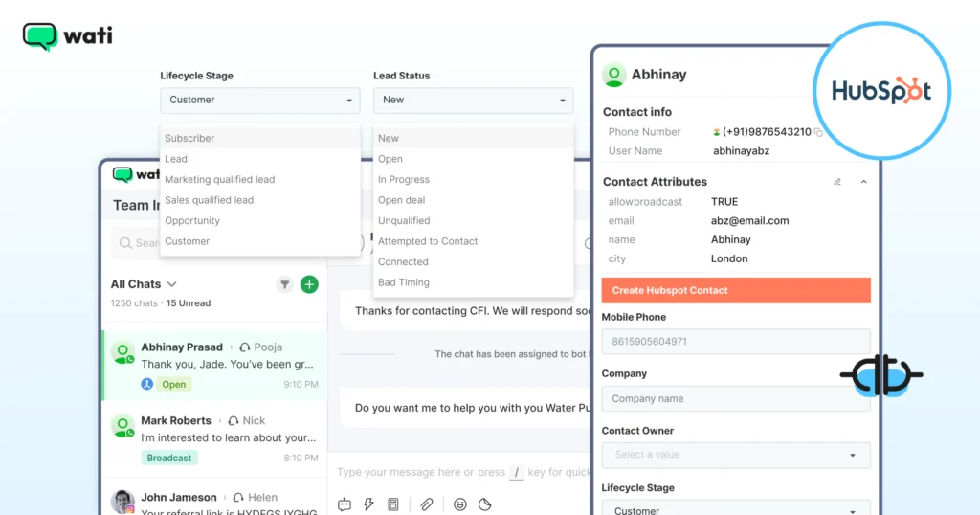Select Opportunity lifecycle option
The height and width of the screenshot is (515, 980).
(x=260, y=220)
